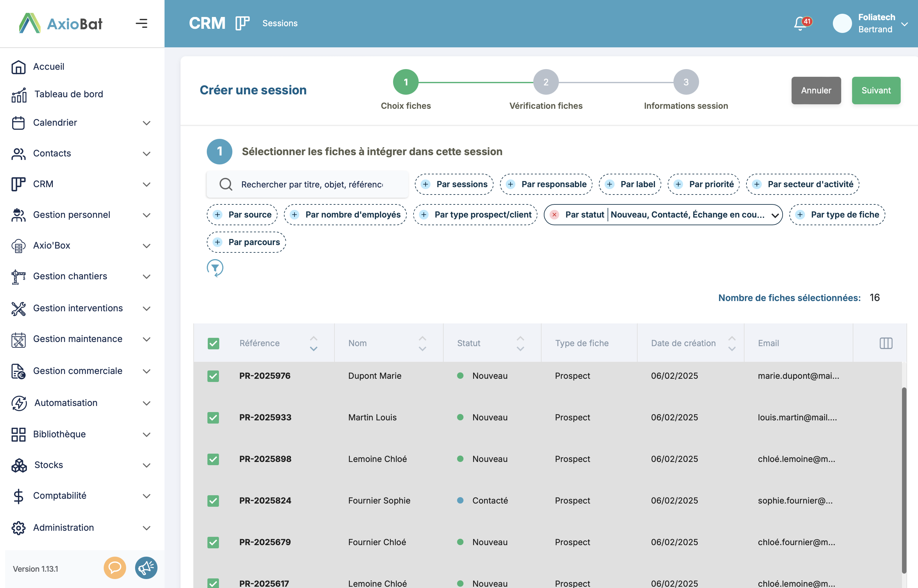Click the notification bell icon
The image size is (918, 588).
tap(801, 24)
